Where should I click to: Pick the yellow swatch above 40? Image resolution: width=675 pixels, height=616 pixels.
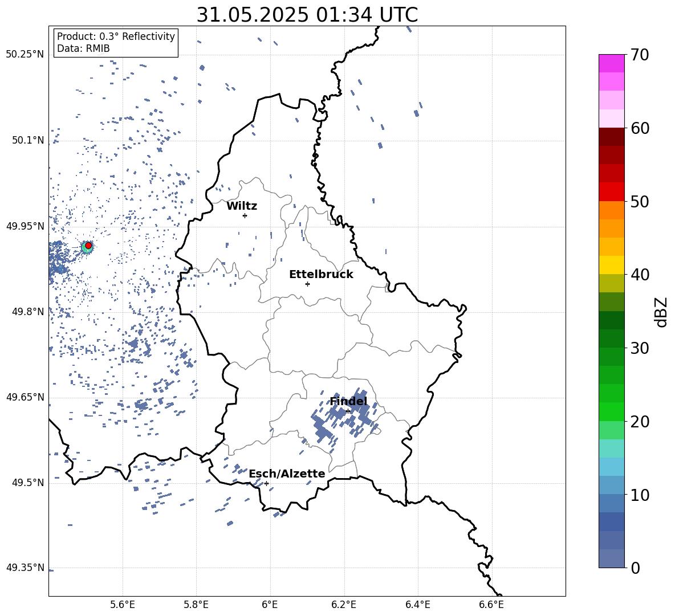click(x=611, y=265)
